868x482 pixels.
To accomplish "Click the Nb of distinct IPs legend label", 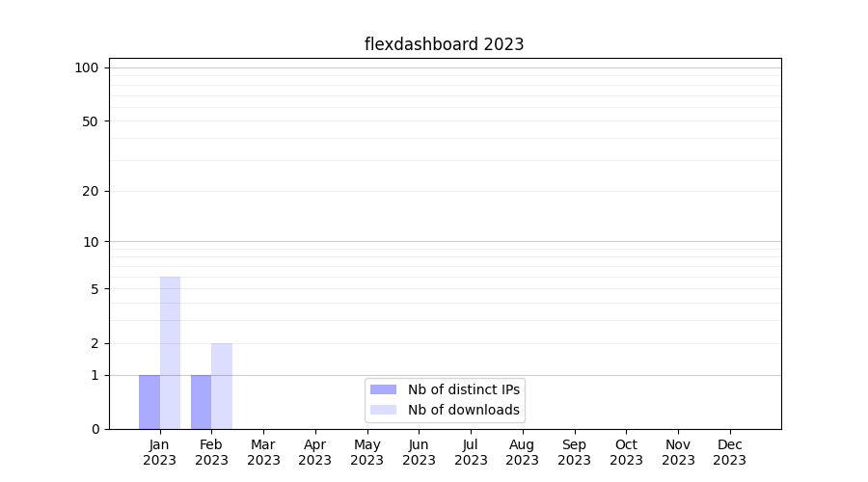I will 463,389.
